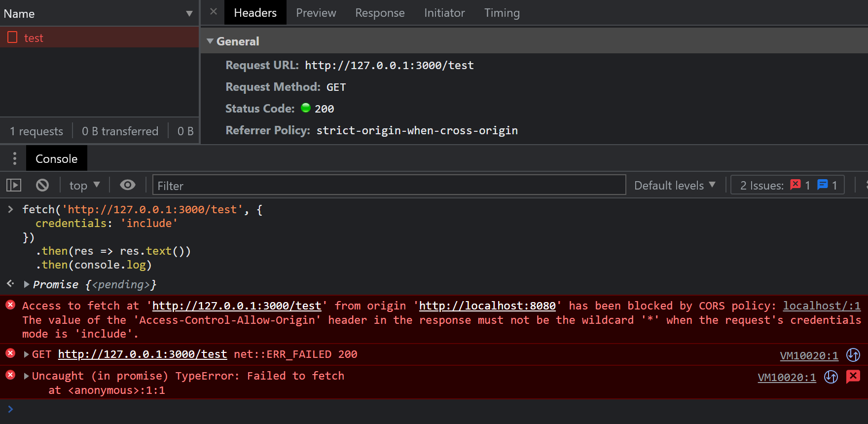Collapse the General section
Viewport: 868px width, 424px height.
(211, 41)
